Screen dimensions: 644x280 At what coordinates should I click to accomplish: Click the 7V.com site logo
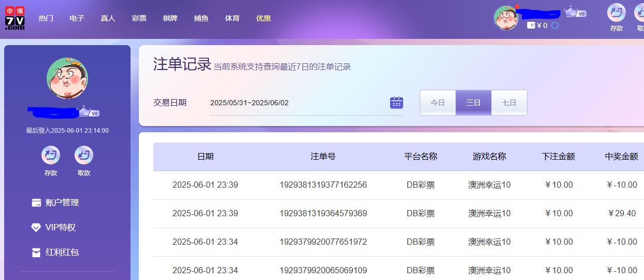[x=15, y=18]
